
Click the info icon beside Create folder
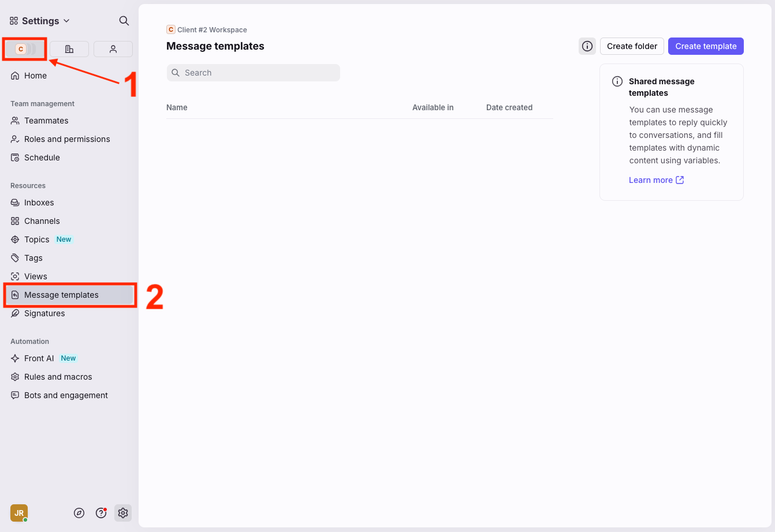tap(587, 46)
